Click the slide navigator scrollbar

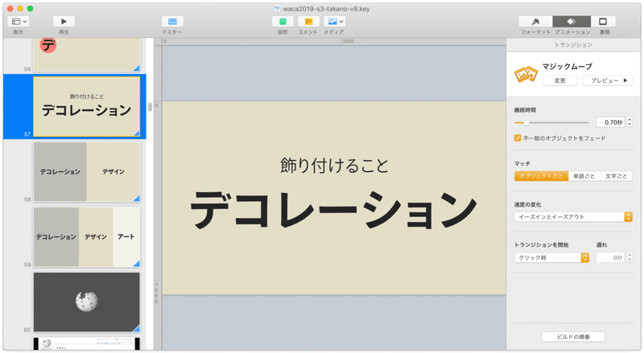pyautogui.click(x=150, y=107)
